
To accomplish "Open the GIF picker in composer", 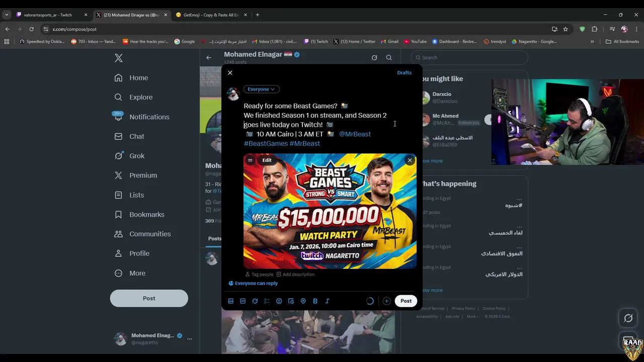I will tap(243, 301).
